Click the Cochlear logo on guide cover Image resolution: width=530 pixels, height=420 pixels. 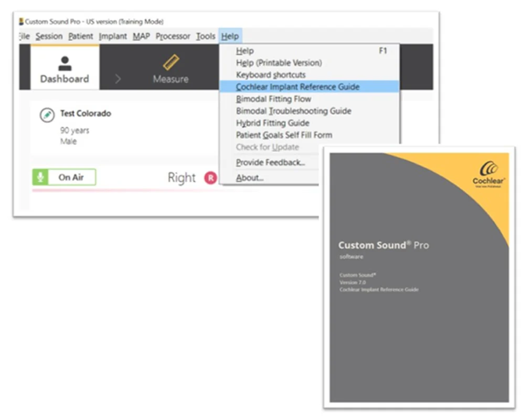[x=489, y=174]
